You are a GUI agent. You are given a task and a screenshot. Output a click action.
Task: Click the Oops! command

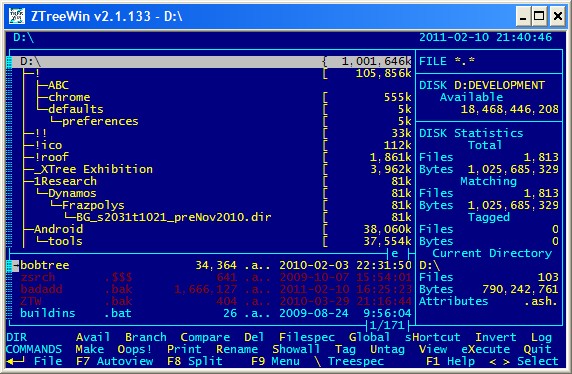135,349
